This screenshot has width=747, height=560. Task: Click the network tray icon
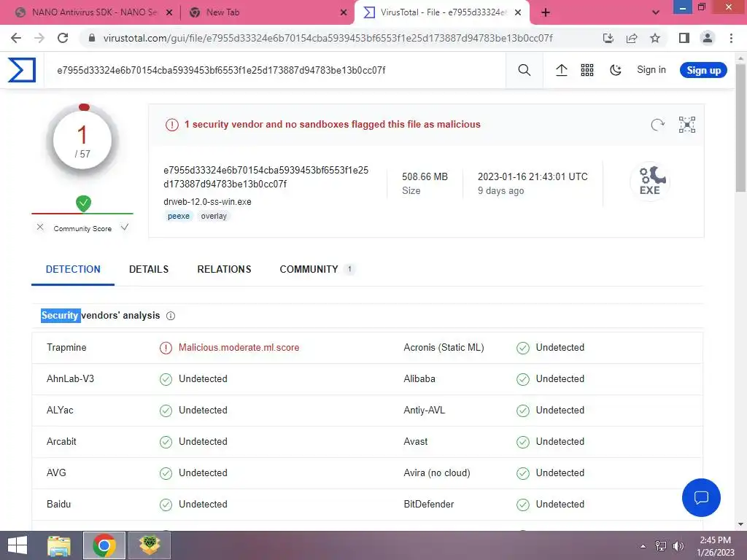(x=661, y=546)
